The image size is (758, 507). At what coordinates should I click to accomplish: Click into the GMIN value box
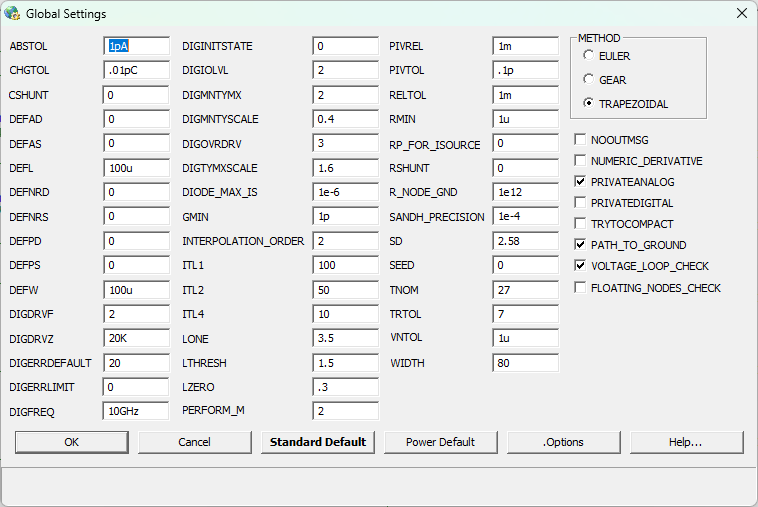click(x=345, y=216)
